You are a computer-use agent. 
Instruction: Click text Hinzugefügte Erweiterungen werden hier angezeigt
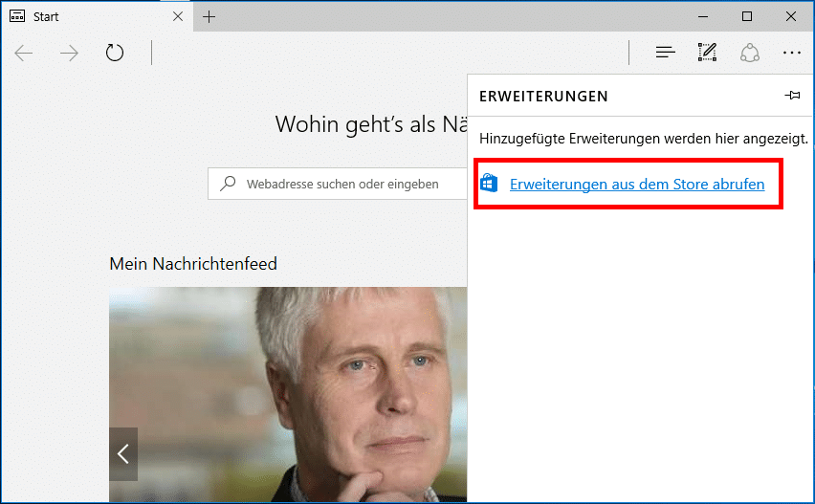(x=644, y=140)
